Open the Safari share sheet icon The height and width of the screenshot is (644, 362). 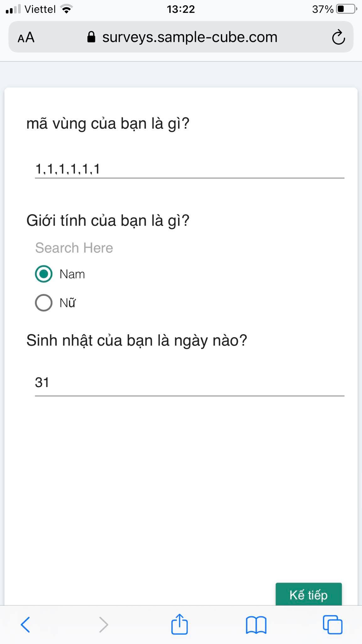click(x=179, y=624)
